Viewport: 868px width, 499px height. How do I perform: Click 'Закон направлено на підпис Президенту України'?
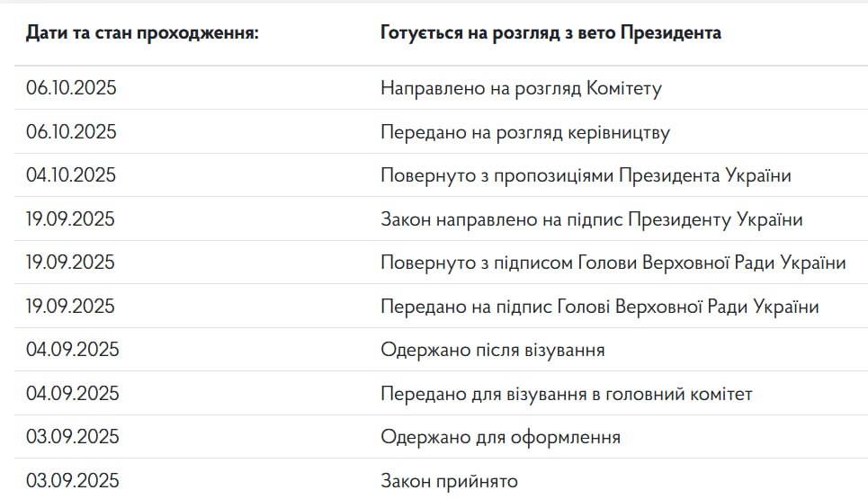591,219
